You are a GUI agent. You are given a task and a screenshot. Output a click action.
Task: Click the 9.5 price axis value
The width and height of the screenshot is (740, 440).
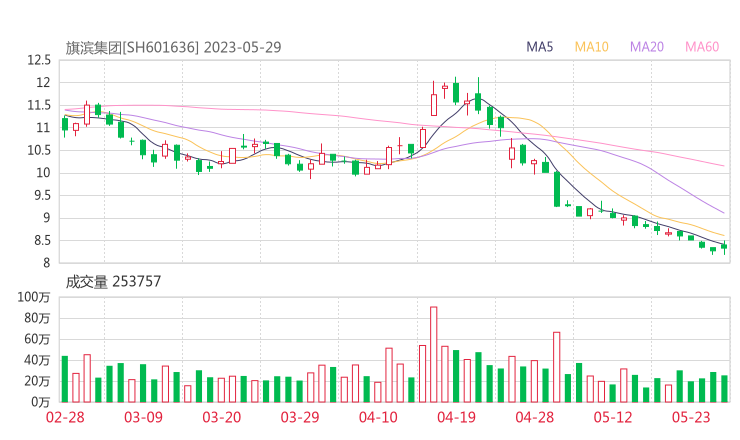click(42, 195)
